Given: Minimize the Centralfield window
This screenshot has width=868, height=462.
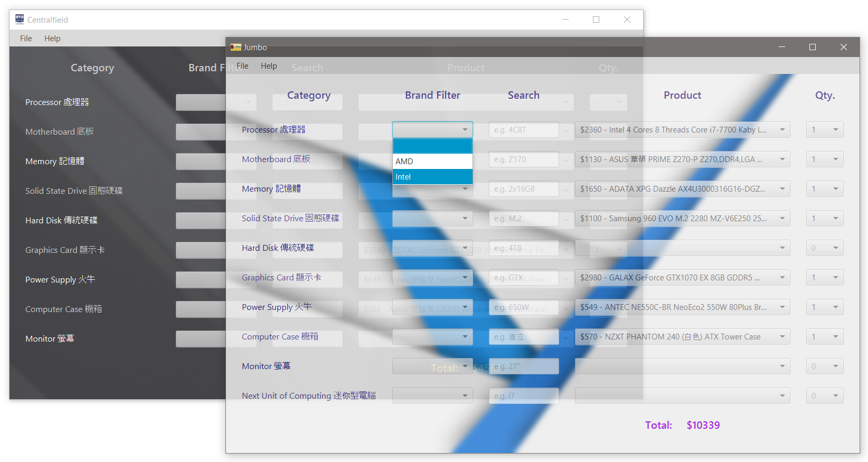Looking at the screenshot, I should coord(565,20).
